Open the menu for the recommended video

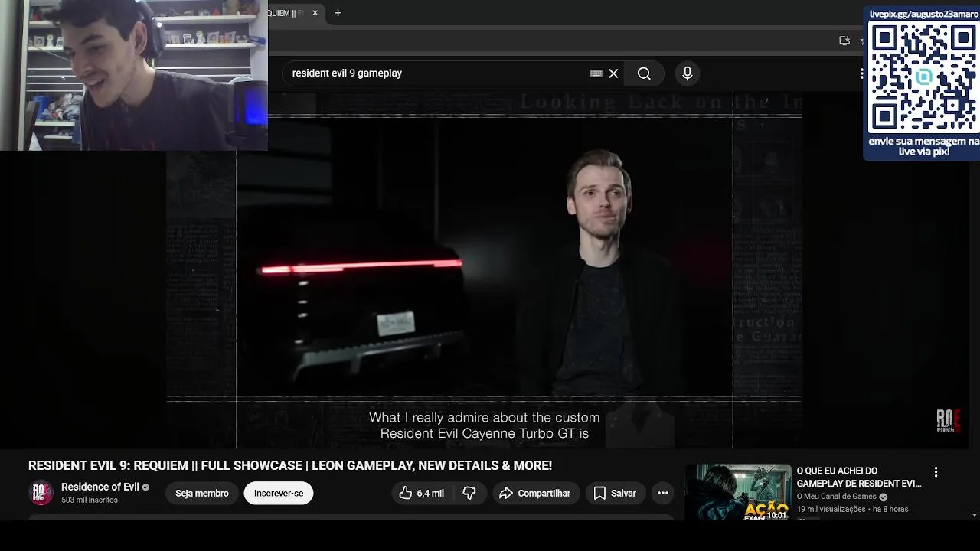pos(936,472)
